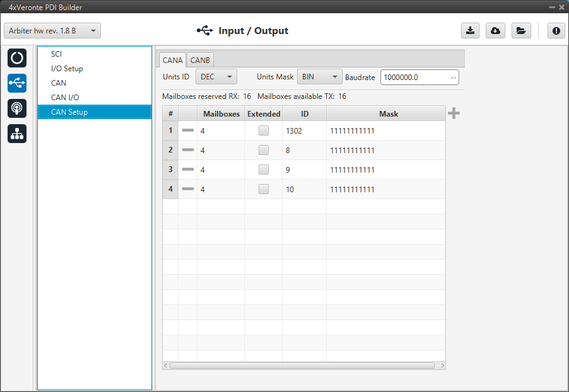Click the download-to-device toolbar icon

[471, 31]
